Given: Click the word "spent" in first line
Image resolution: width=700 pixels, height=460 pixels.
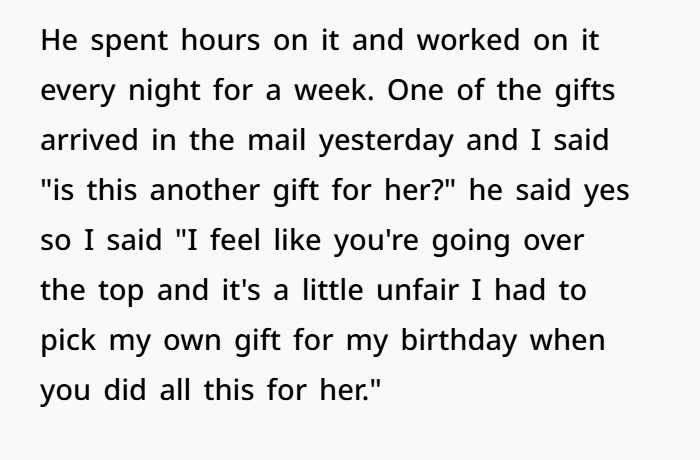Looking at the screenshot, I should click(x=129, y=42).
